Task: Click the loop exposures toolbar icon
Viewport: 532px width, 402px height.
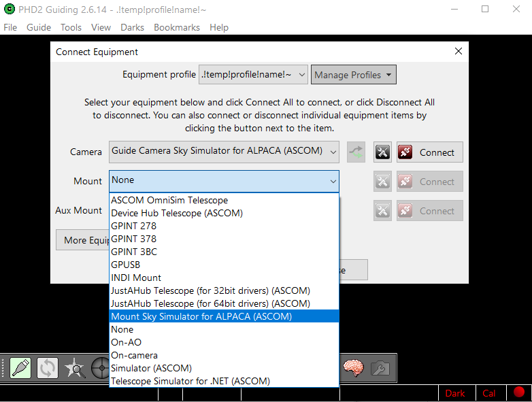Action: click(48, 368)
